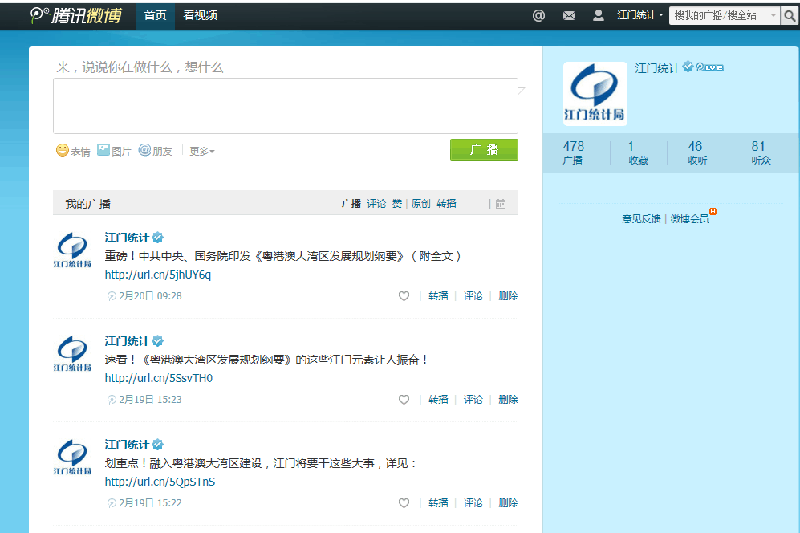Insert a 图片 picture attachment
Viewport: 800px width, 533px height.
point(114,150)
